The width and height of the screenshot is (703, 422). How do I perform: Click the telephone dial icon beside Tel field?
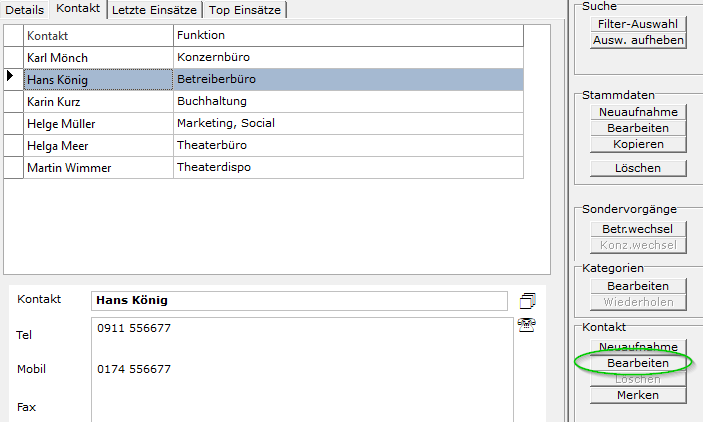527,323
